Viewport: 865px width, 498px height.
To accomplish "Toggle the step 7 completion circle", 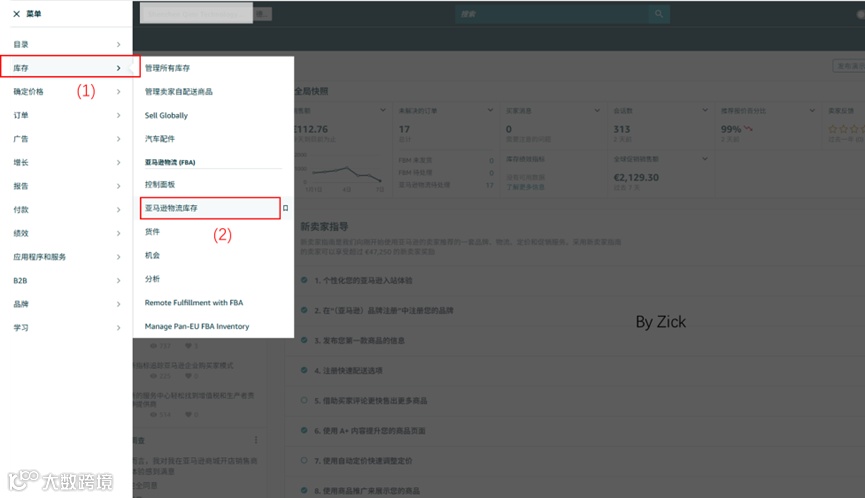I will click(304, 460).
